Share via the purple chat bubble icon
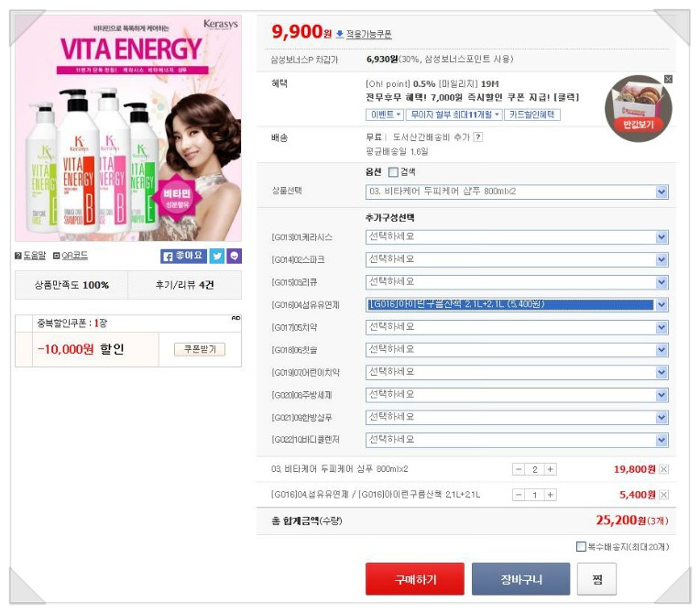This screenshot has height=613, width=700. click(235, 256)
